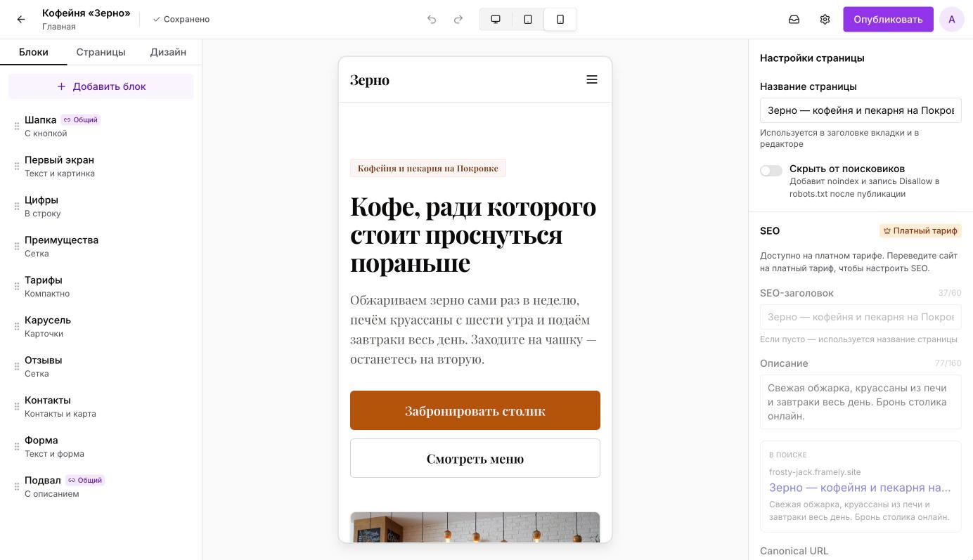
Task: Grab the drag handle for Цифры block
Action: (x=17, y=207)
